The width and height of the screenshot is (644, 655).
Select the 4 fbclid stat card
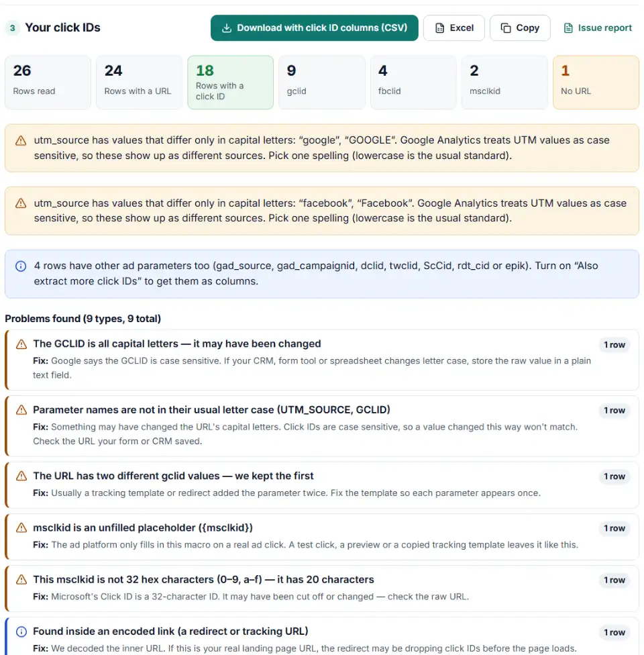coord(413,83)
